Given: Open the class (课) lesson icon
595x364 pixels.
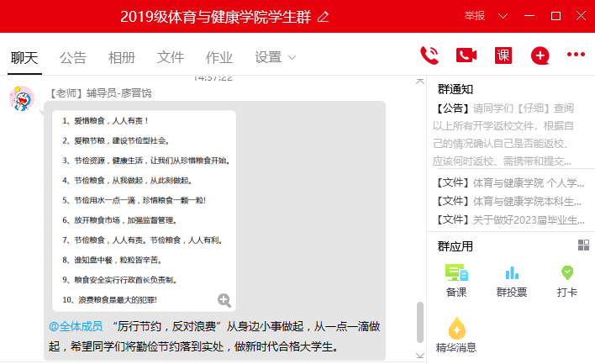Looking at the screenshot, I should pyautogui.click(x=503, y=55).
